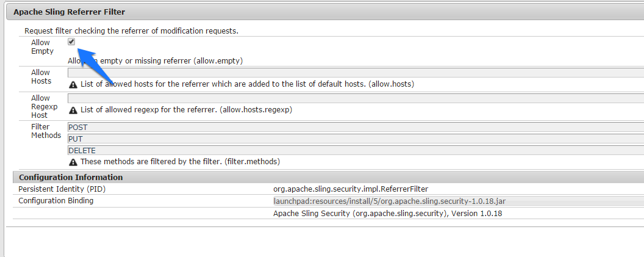Select the POST filter method field
This screenshot has width=644, height=257.
pyautogui.click(x=356, y=128)
